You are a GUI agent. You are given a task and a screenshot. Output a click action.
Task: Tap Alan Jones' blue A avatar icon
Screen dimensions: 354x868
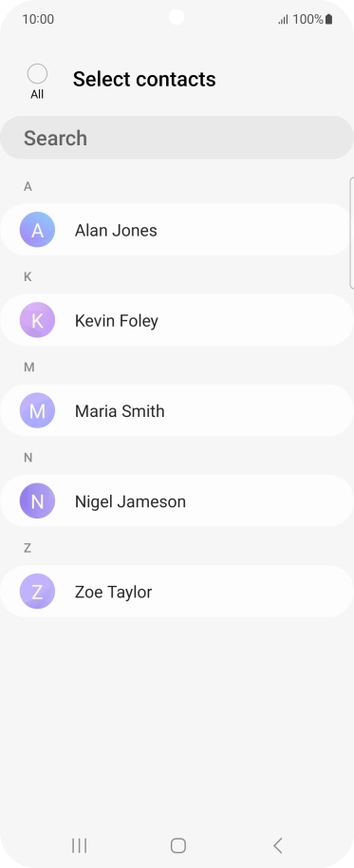[37, 229]
